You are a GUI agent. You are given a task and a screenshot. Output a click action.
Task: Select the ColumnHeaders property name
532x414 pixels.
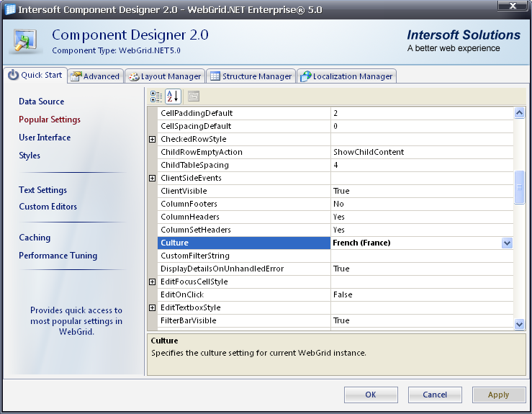click(x=190, y=217)
